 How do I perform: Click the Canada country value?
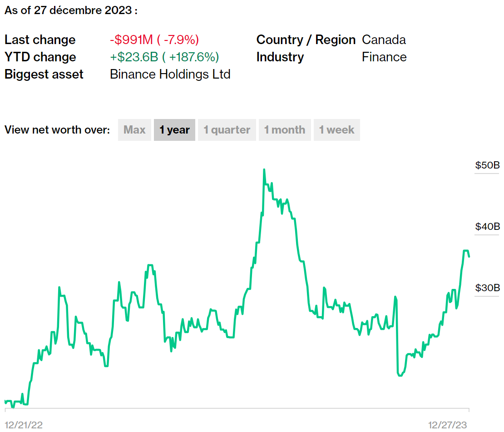[384, 40]
